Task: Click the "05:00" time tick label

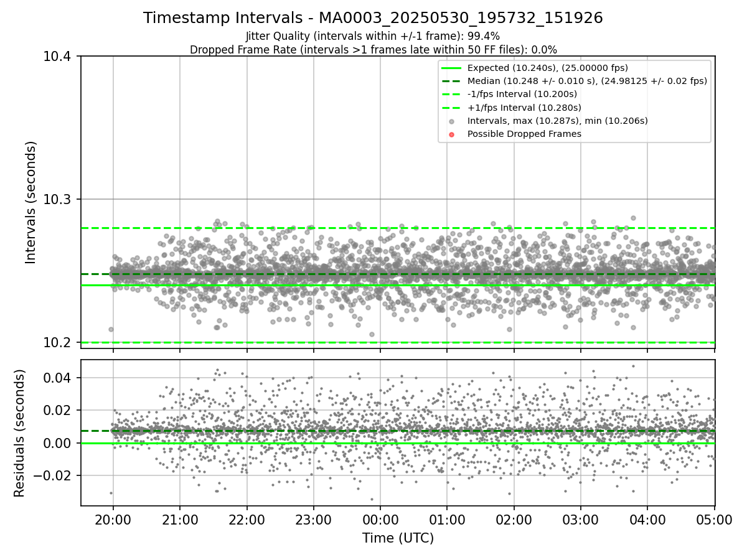Action: point(714,519)
